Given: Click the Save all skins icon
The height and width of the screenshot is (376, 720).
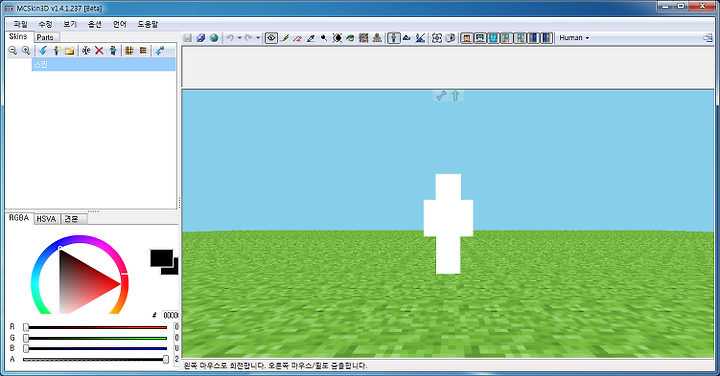Looking at the screenshot, I should pos(201,38).
